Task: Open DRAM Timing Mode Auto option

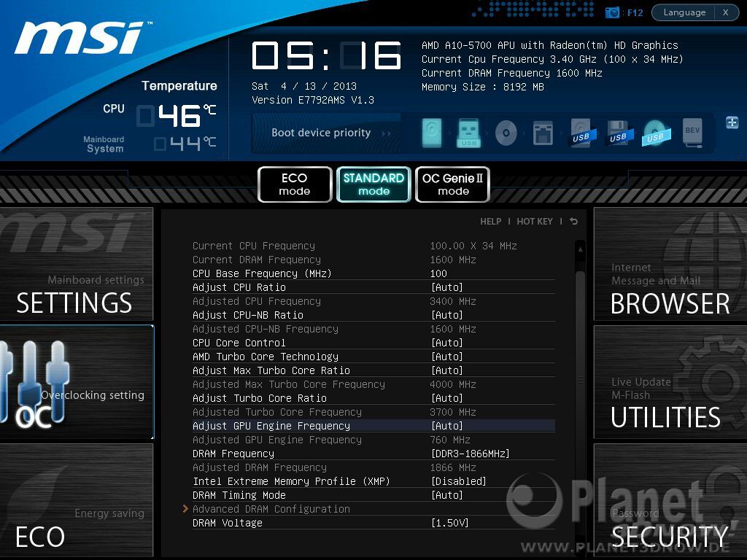Action: click(x=447, y=495)
